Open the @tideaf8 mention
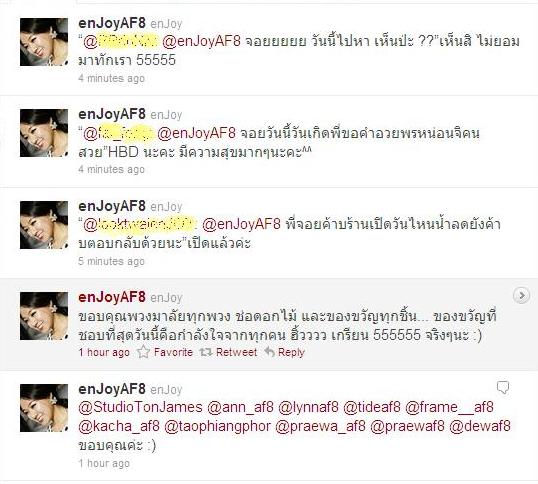Screen dimensions: 538x484 (372, 407)
